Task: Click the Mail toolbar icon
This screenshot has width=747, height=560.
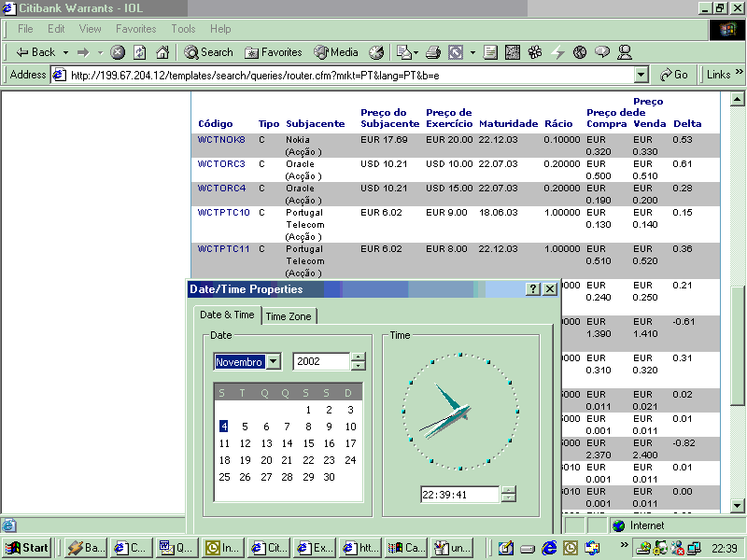Action: [406, 52]
